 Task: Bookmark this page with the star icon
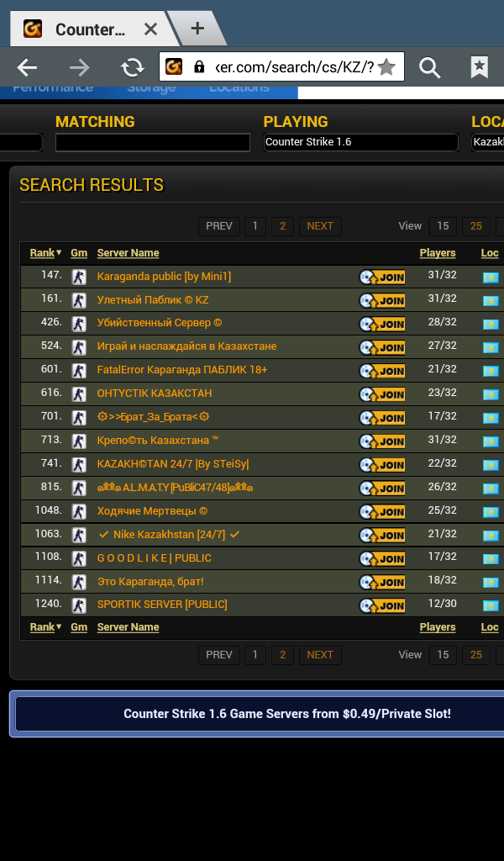[x=386, y=67]
